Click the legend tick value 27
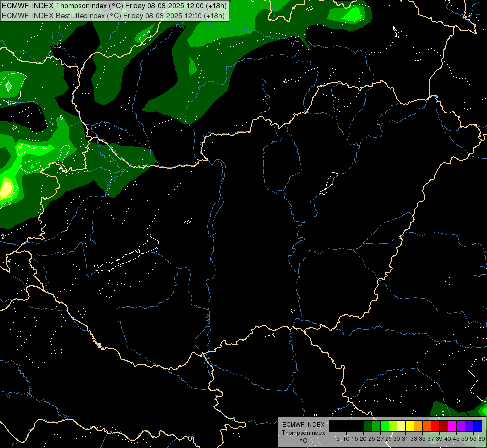The height and width of the screenshot is (448, 487). coord(380,439)
